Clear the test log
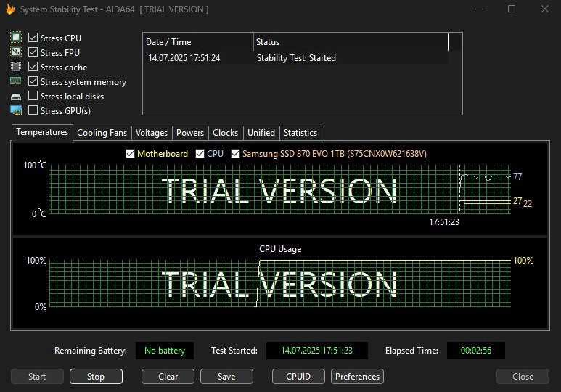Viewport: 561px width, 392px height. [x=168, y=377]
